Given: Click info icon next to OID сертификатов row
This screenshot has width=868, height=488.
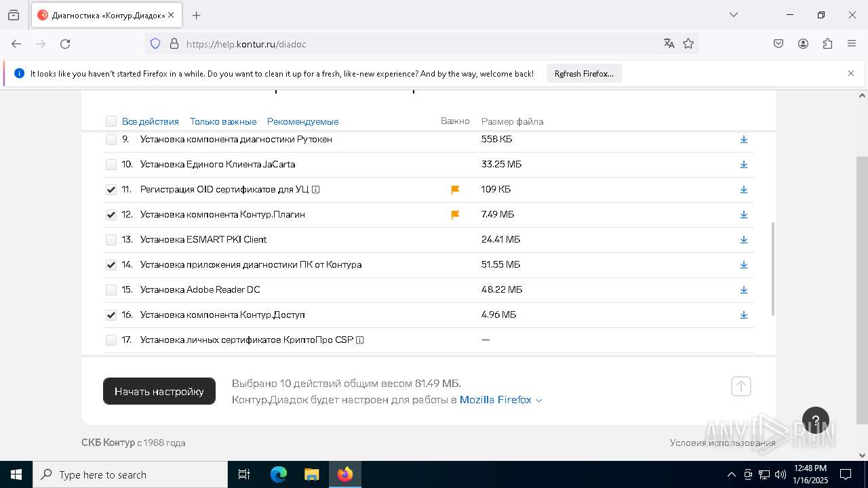Looking at the screenshot, I should [x=316, y=190].
